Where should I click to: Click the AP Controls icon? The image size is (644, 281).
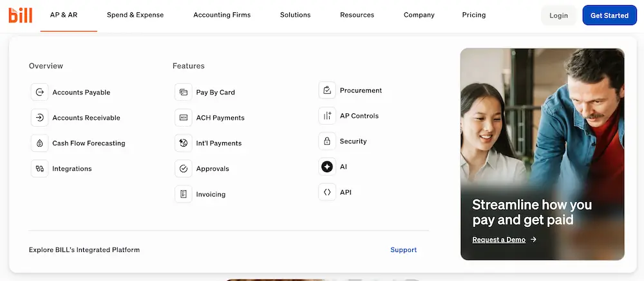327,116
